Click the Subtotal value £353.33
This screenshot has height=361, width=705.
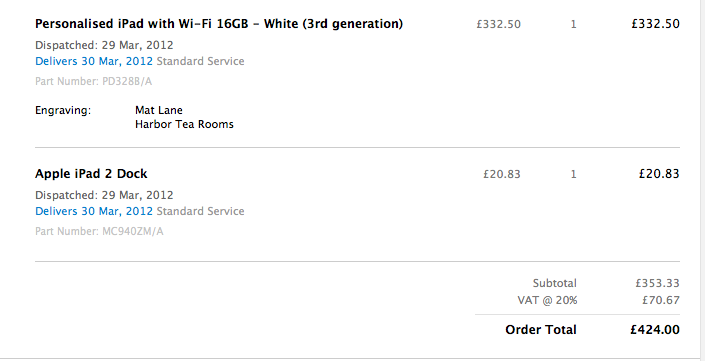(657, 283)
